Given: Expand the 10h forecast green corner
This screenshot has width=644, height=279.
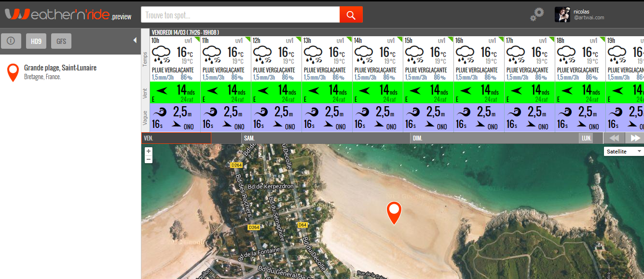Looking at the screenshot, I should click(197, 39).
